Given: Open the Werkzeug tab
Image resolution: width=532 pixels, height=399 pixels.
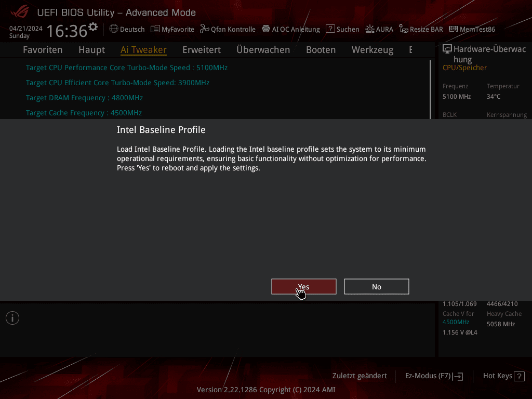Looking at the screenshot, I should click(x=373, y=50).
